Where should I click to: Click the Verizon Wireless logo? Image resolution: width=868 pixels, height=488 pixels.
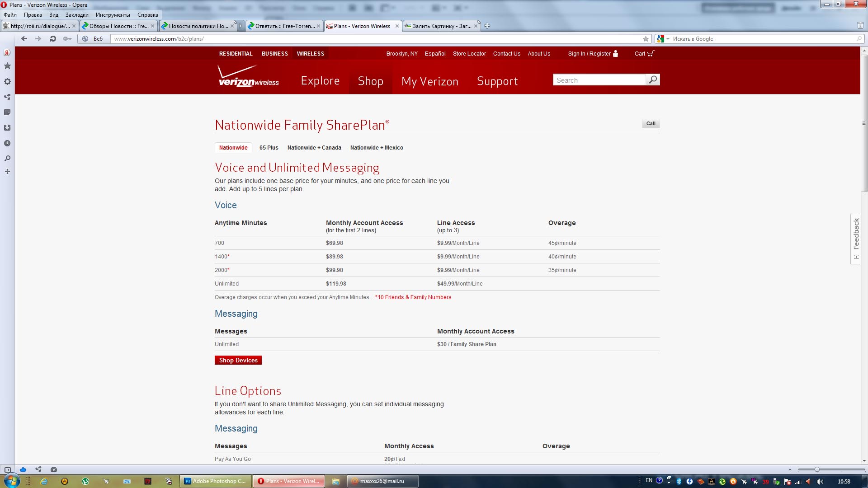tap(248, 76)
